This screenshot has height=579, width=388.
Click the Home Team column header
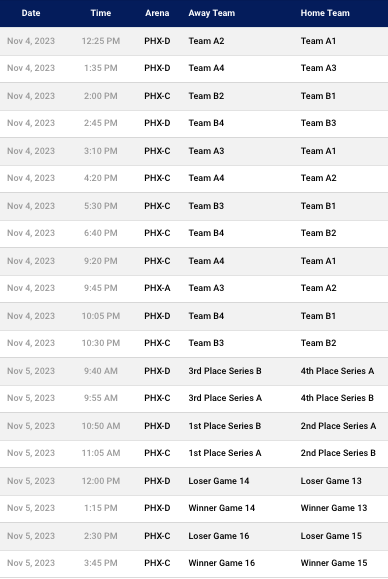click(325, 13)
